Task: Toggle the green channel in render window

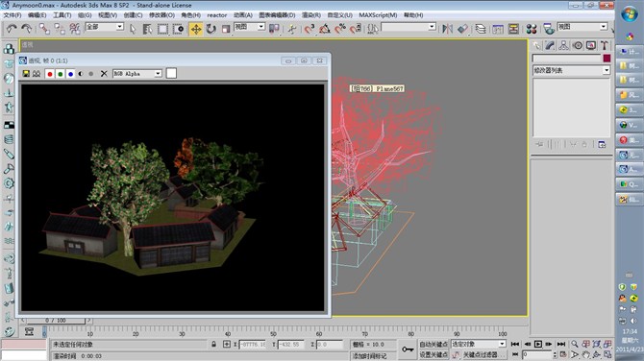Action: (61, 74)
